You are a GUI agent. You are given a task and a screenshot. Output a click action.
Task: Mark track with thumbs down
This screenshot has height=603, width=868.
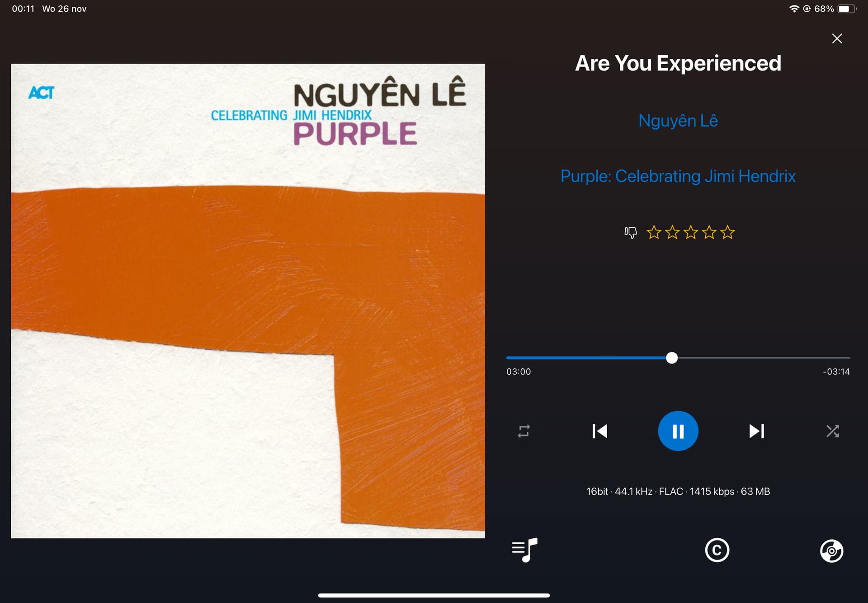click(631, 232)
